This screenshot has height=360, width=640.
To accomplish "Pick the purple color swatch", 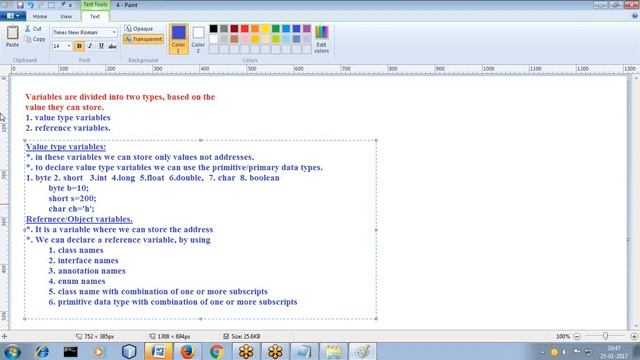I will tap(307, 29).
